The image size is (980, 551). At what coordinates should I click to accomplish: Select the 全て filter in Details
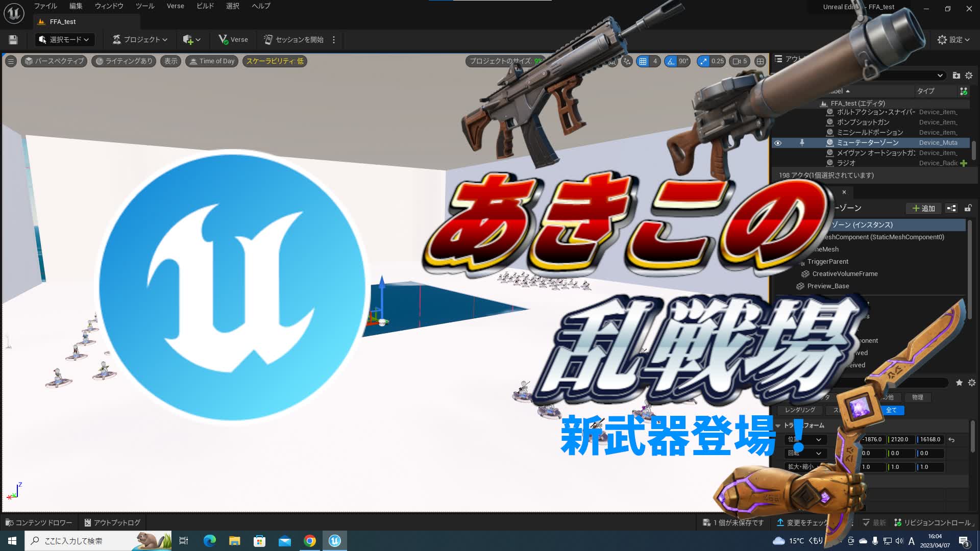pyautogui.click(x=891, y=410)
